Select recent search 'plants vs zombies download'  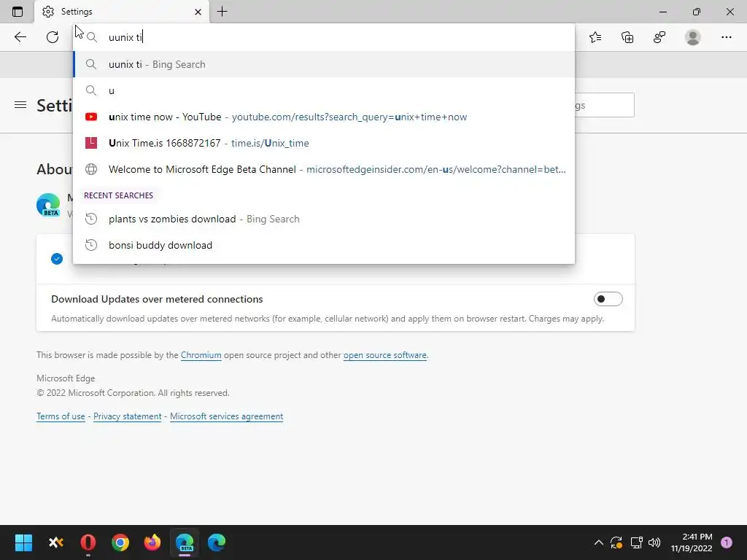click(324, 219)
